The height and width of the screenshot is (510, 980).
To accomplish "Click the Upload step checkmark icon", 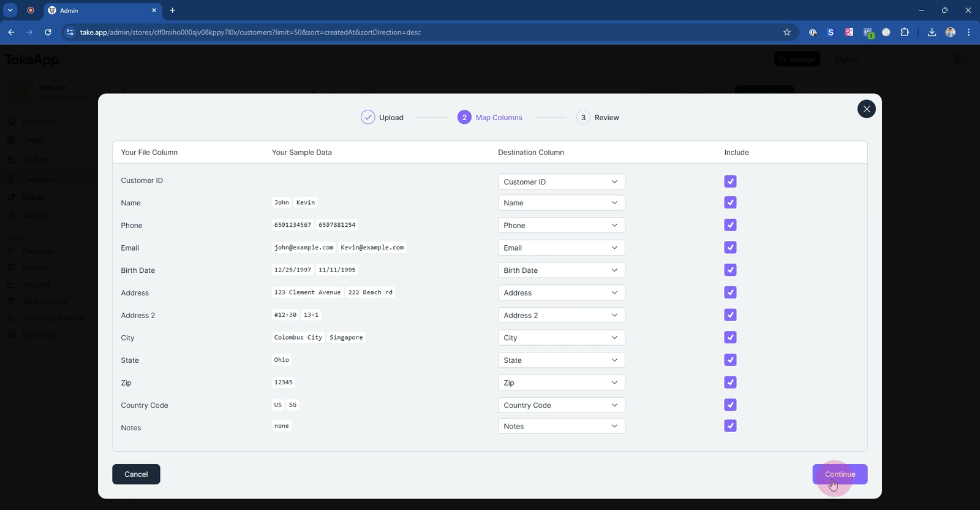I will pos(367,117).
